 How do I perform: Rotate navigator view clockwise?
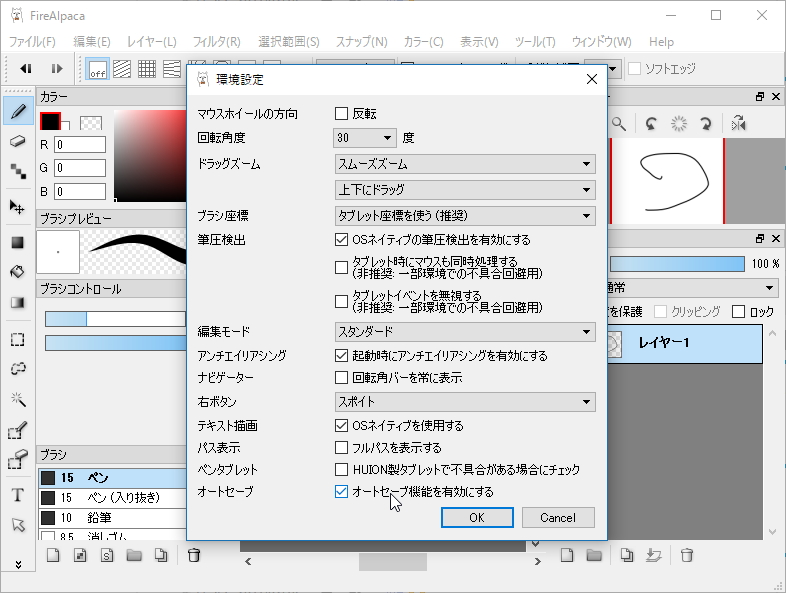pos(706,124)
